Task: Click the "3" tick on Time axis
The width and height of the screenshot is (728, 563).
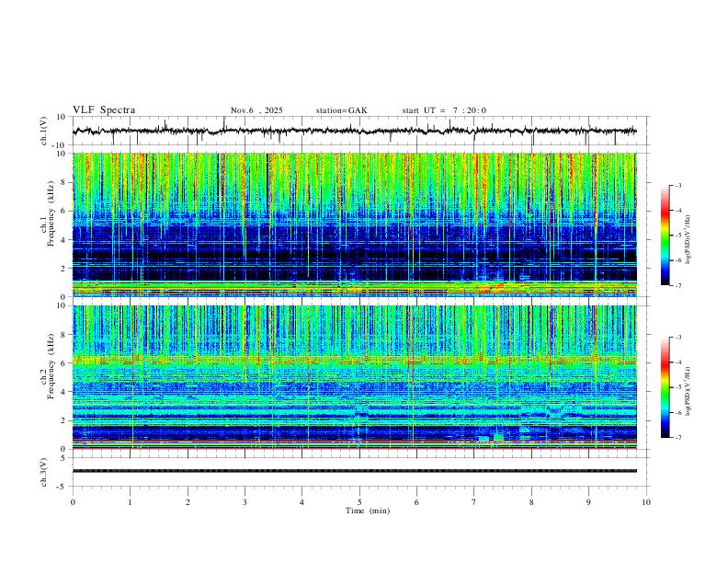Action: 245,502
